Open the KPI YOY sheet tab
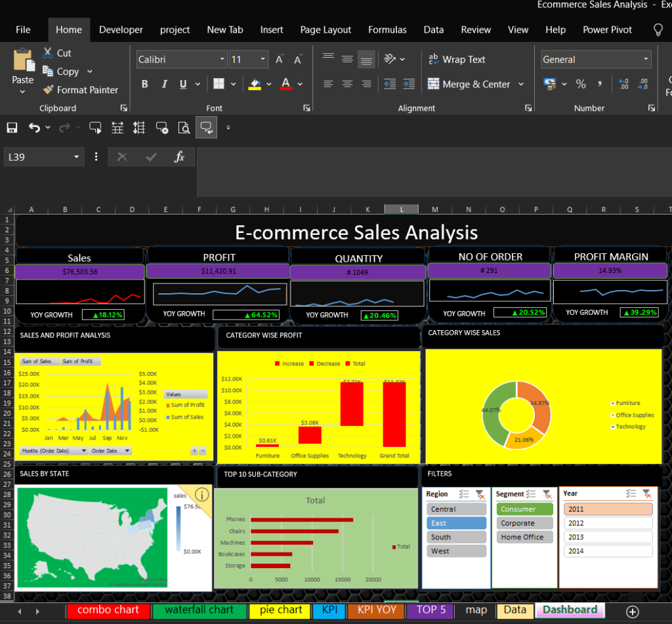 [377, 610]
